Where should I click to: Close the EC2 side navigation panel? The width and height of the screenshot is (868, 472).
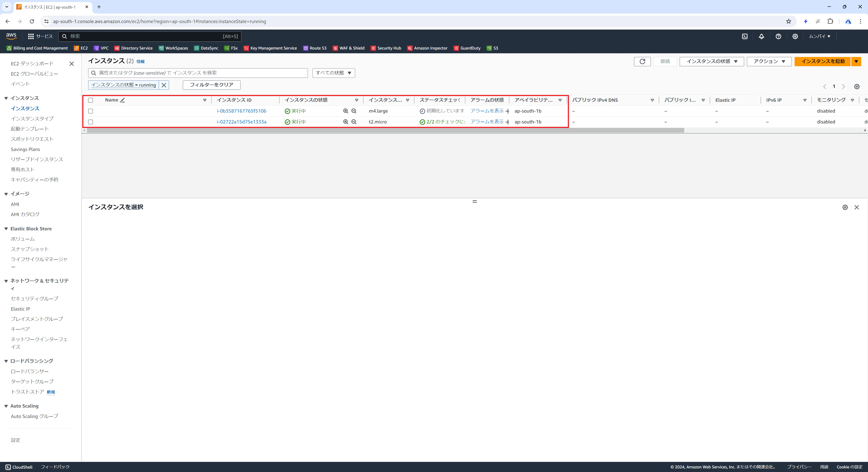(x=71, y=64)
